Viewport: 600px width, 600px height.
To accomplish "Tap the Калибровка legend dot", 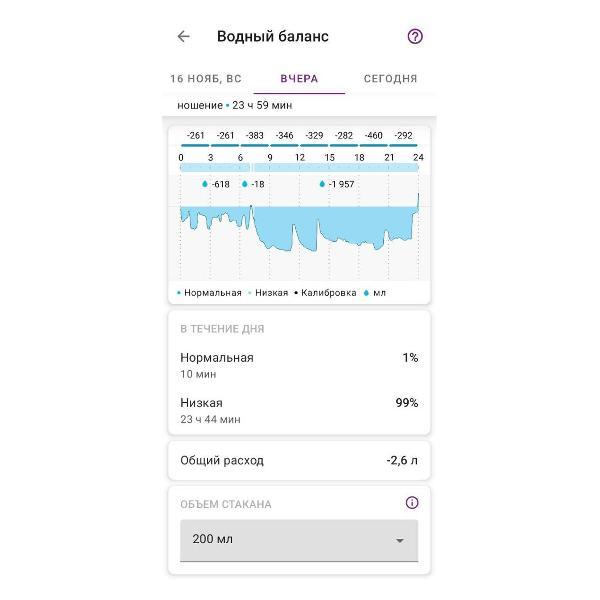I will (296, 293).
